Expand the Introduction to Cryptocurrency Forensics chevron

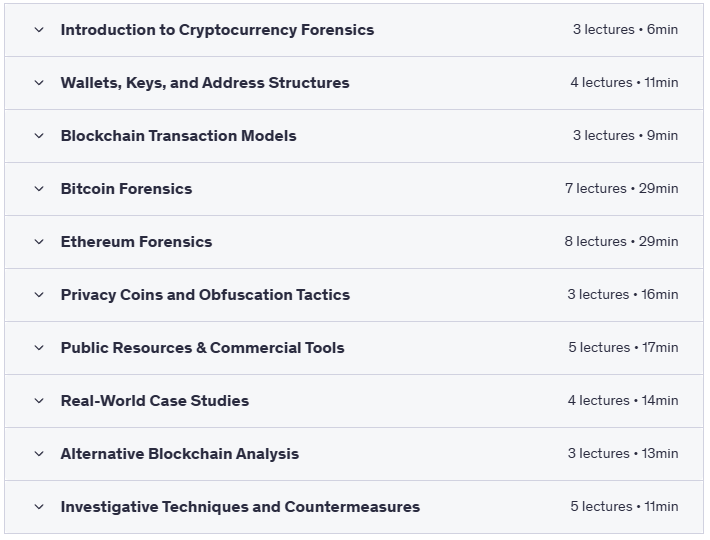coord(39,30)
